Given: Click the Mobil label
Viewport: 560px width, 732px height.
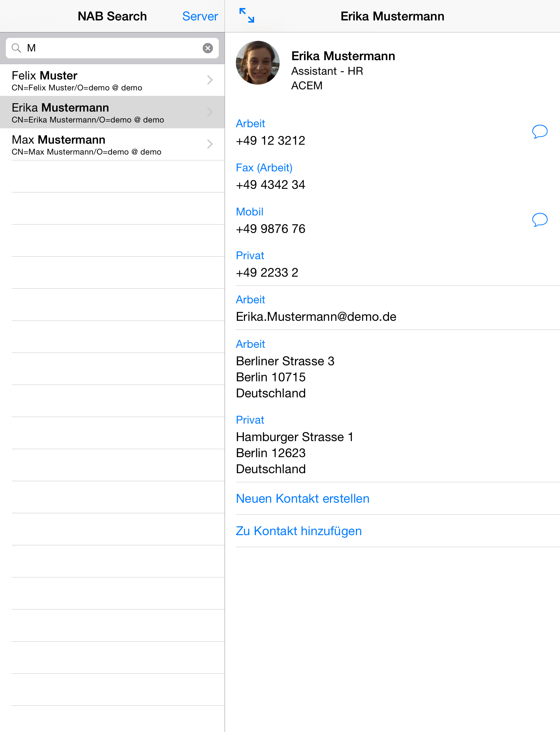Looking at the screenshot, I should pos(250,212).
